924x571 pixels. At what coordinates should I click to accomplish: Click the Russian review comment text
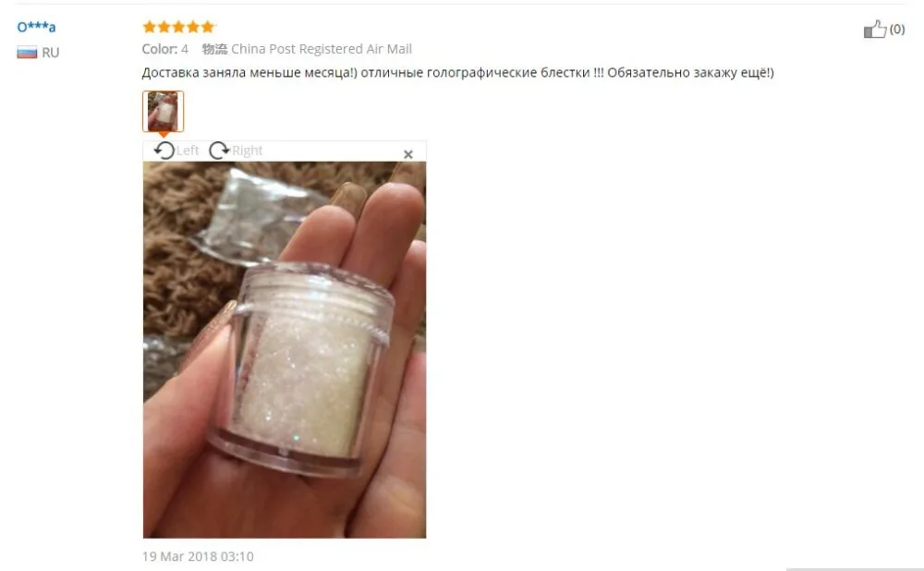(x=458, y=72)
